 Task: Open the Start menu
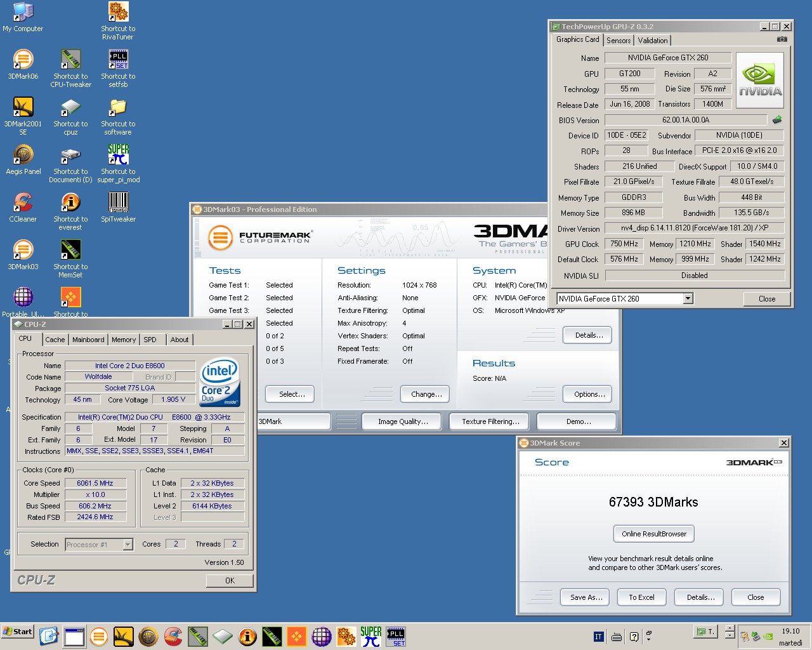[x=18, y=632]
